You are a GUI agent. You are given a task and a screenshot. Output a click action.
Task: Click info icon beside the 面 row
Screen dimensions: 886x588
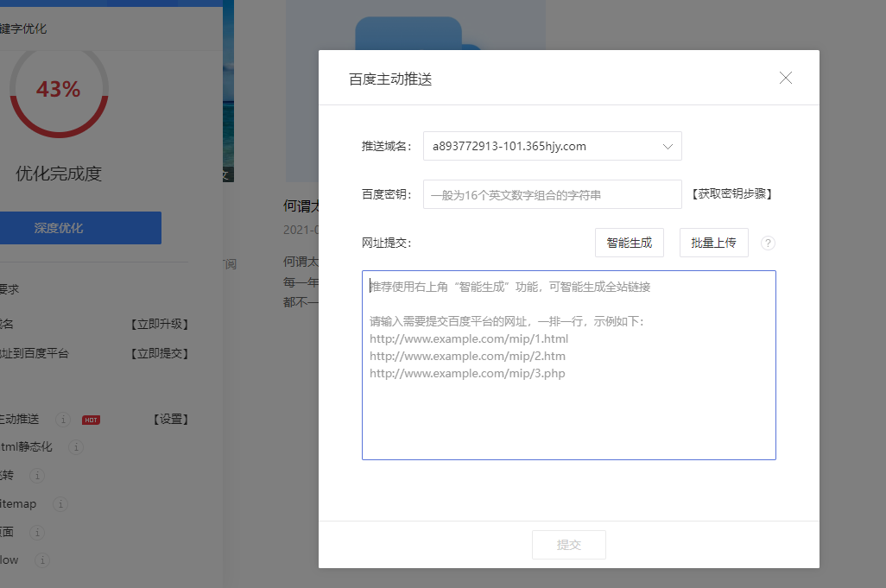point(37,532)
